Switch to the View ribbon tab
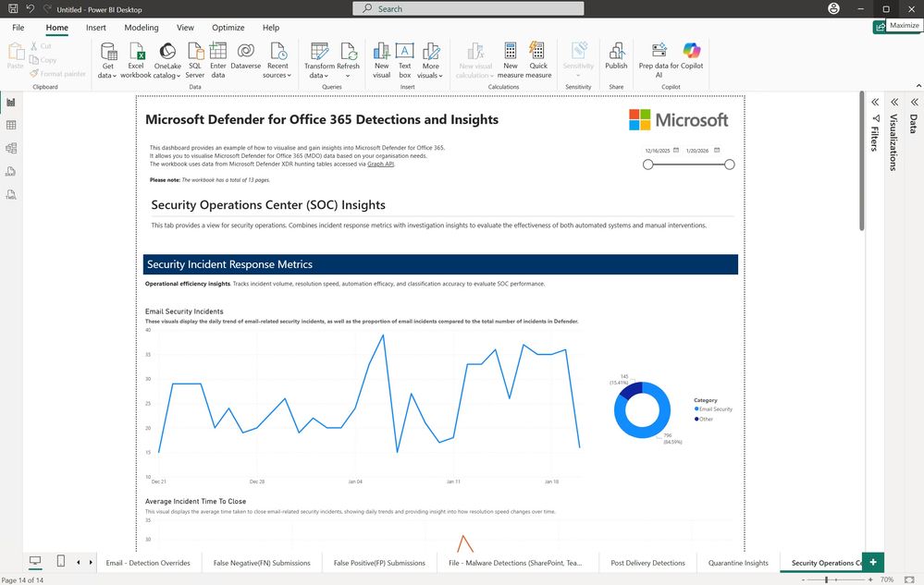This screenshot has height=585, width=924. click(x=185, y=28)
